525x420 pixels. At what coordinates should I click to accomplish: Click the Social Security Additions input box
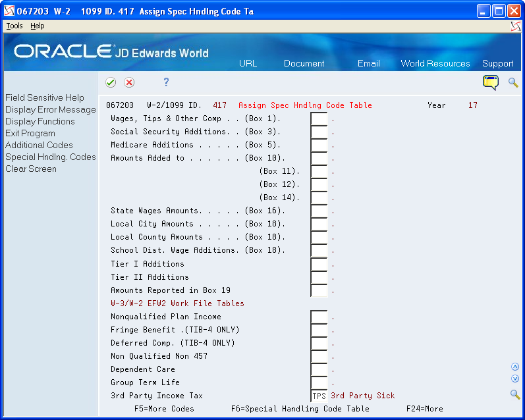point(319,132)
